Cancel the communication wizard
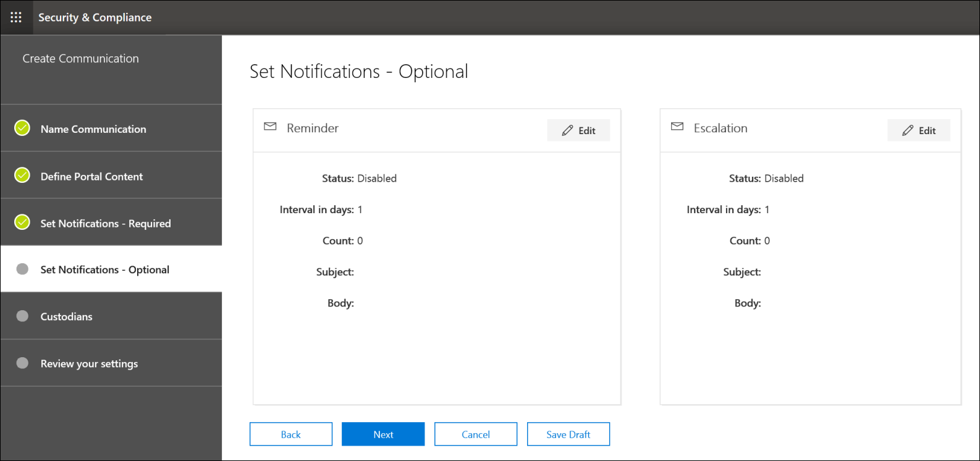Image resolution: width=980 pixels, height=461 pixels. pos(476,434)
